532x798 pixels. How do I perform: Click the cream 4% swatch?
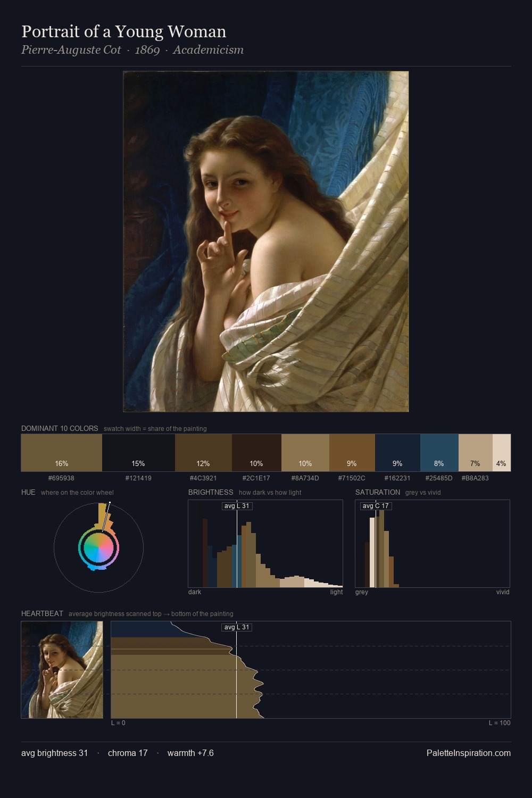502,453
